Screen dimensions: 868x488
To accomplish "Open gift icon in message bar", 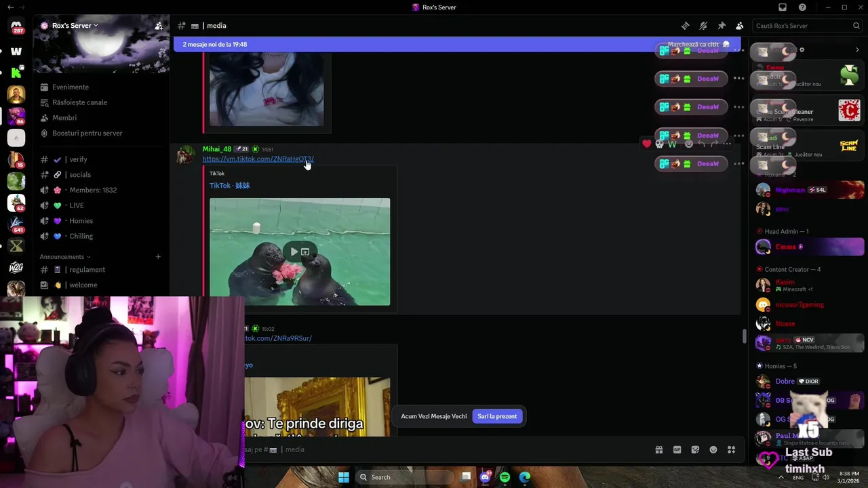I will 658,449.
